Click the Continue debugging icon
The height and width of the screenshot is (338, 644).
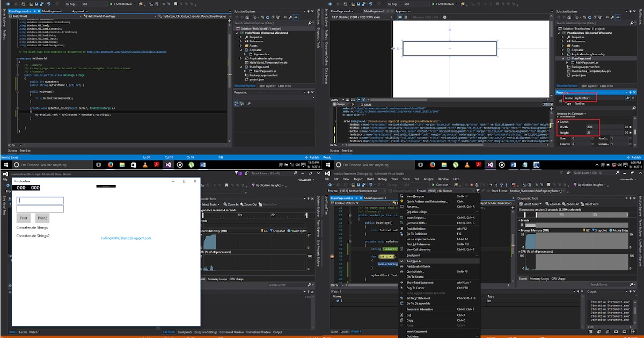[x=433, y=185]
